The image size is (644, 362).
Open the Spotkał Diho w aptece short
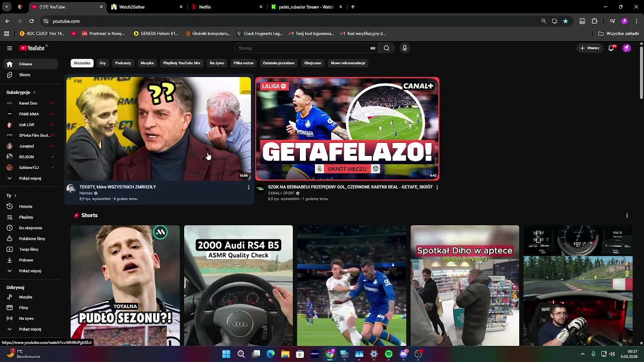pos(465,286)
